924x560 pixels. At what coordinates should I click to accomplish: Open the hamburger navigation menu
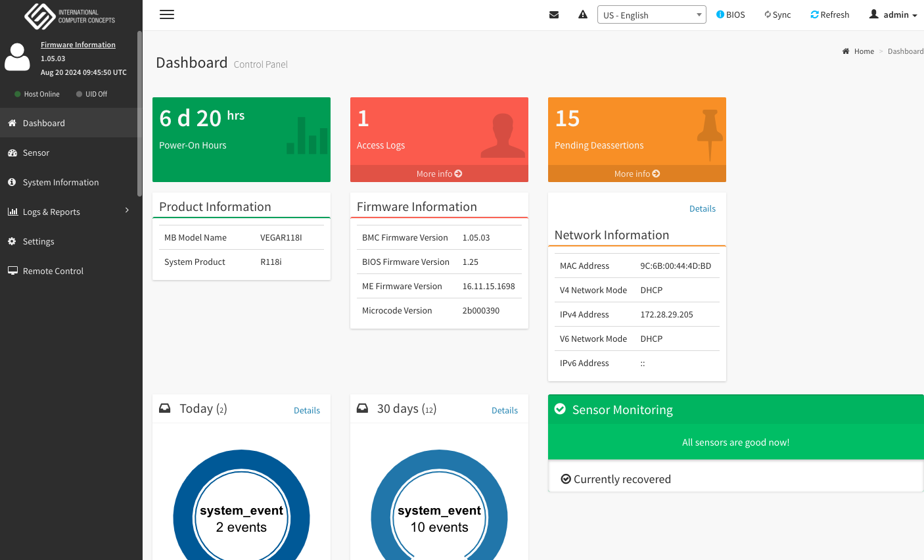tap(167, 14)
